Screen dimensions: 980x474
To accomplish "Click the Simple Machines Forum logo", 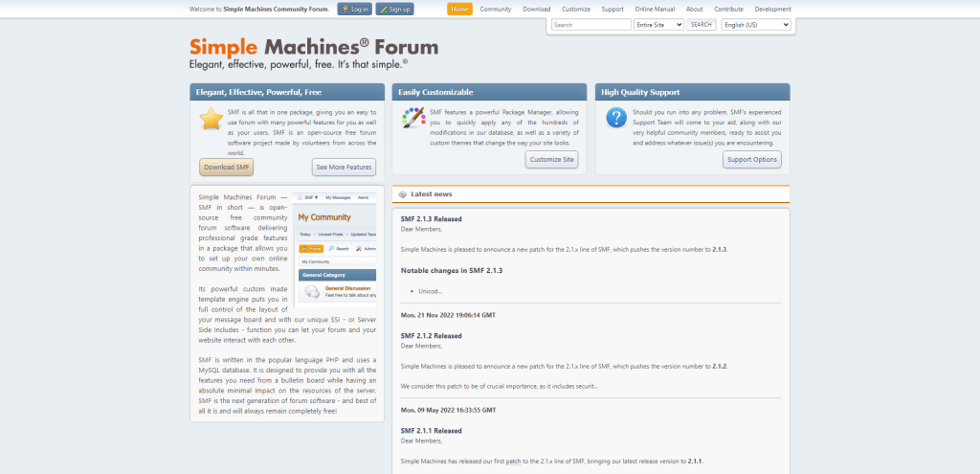I will pyautogui.click(x=314, y=47).
